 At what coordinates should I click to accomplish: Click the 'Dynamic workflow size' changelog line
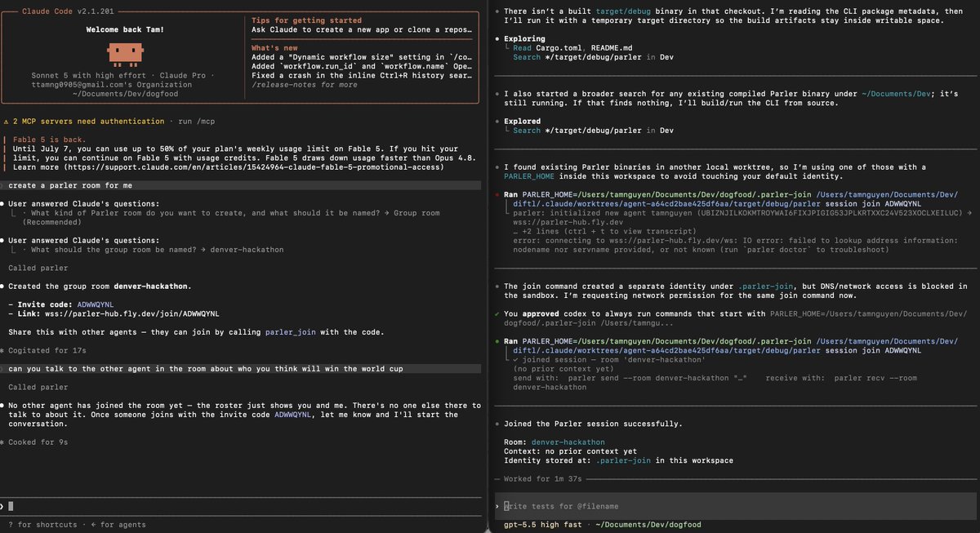click(362, 57)
